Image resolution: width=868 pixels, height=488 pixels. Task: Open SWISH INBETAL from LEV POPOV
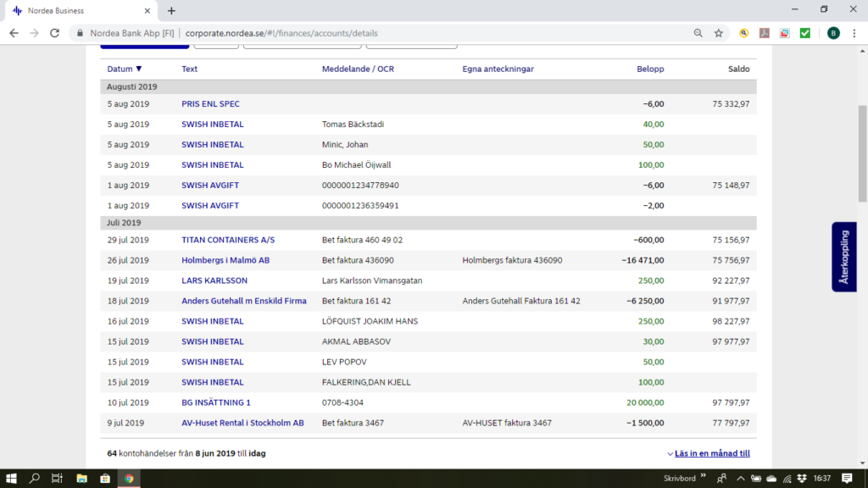point(213,363)
